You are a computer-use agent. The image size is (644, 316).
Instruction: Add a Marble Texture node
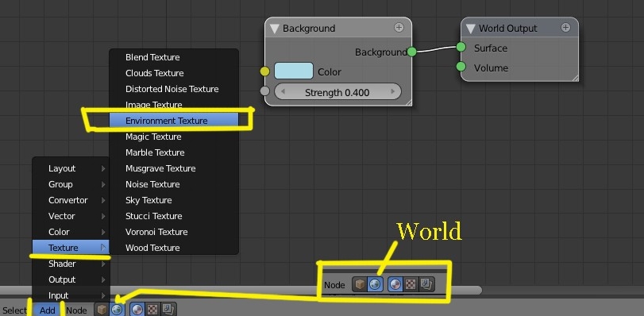point(174,152)
